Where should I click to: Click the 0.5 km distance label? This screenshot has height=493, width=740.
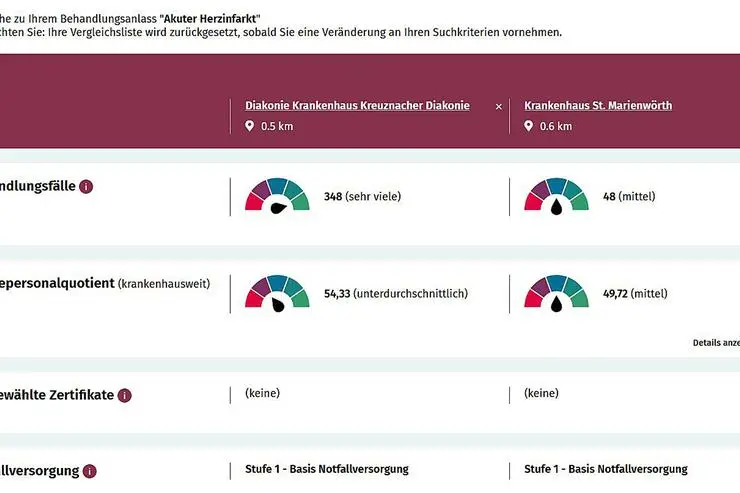pyautogui.click(x=277, y=126)
